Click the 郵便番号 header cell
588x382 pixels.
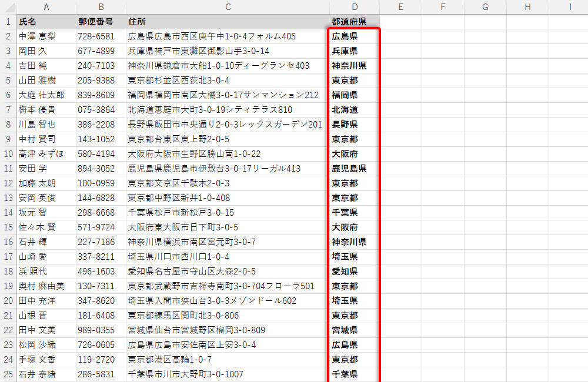coord(101,22)
